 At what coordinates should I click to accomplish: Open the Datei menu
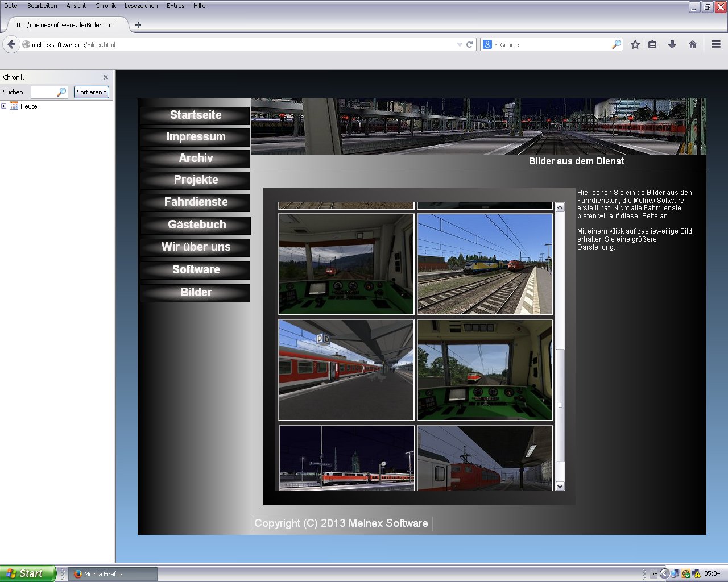[11, 6]
